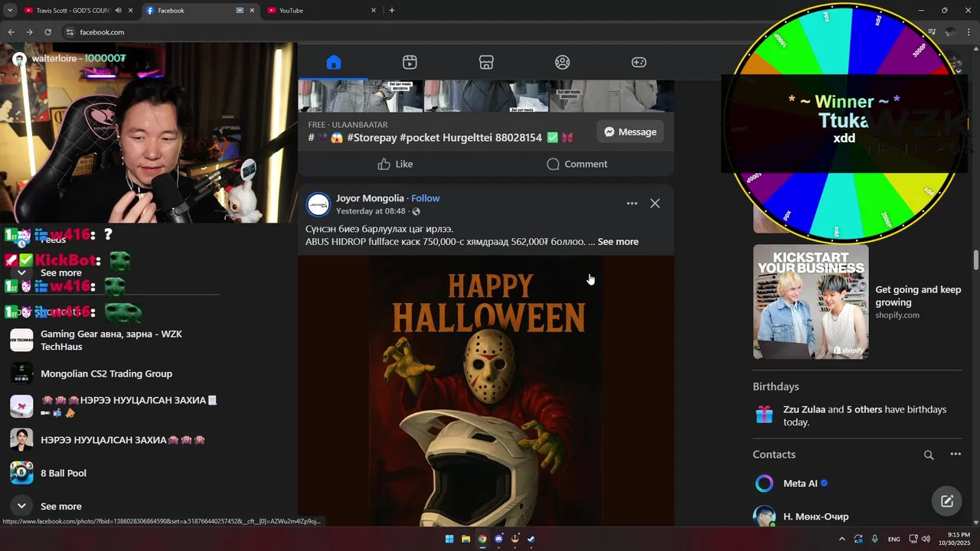Open the tab search dropdown
Viewport: 980px width, 551px height.
point(10,11)
